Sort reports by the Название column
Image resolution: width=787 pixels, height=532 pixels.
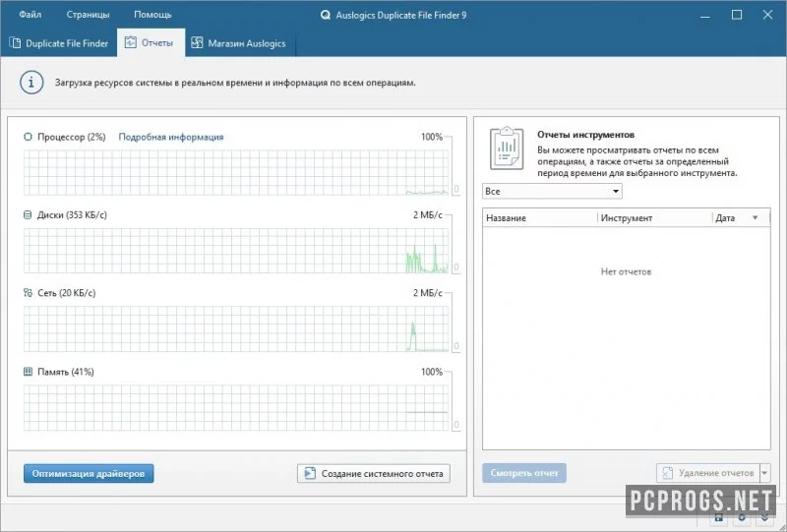[x=540, y=218]
